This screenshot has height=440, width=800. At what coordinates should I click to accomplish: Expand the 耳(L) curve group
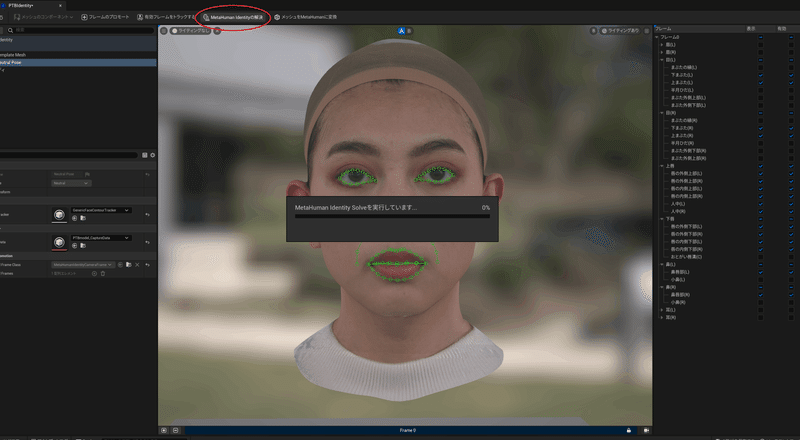pos(662,310)
